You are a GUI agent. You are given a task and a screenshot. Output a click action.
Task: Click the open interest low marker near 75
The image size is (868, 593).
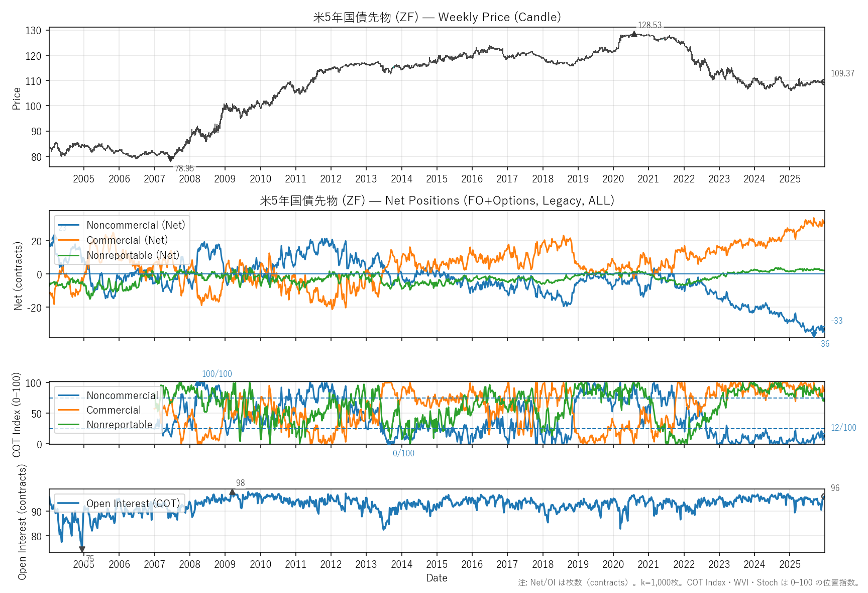(82, 549)
